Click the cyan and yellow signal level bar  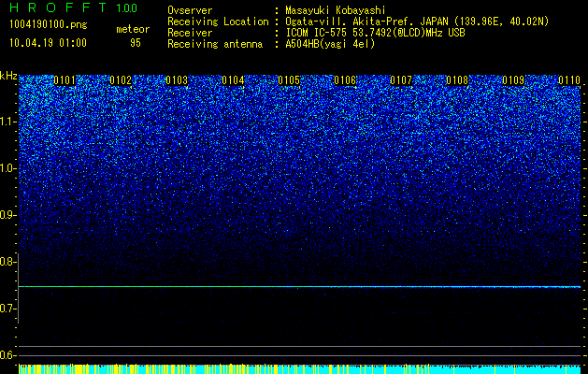coord(299,368)
